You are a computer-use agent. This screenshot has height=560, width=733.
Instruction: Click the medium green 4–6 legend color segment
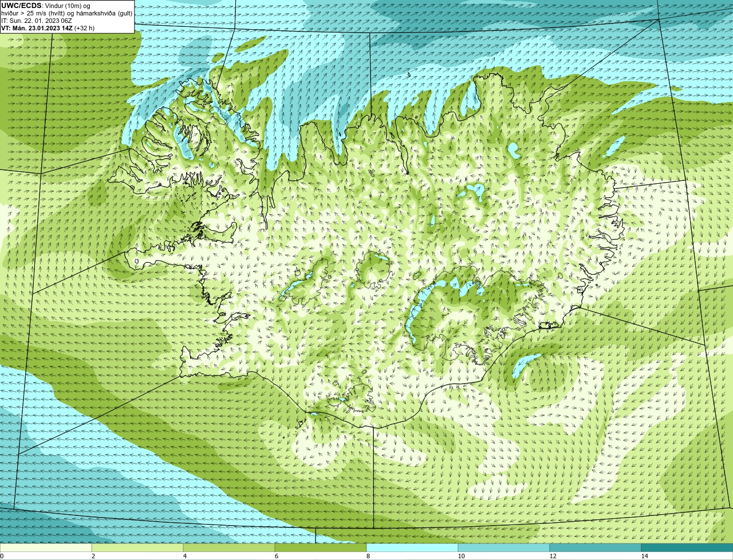coord(229,547)
